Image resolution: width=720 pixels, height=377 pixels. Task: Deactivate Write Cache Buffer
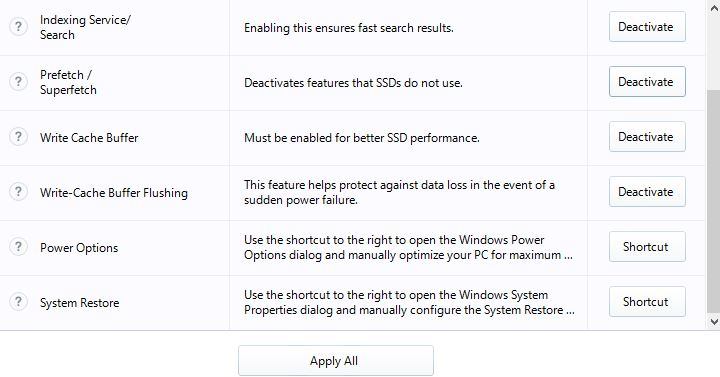(x=647, y=137)
